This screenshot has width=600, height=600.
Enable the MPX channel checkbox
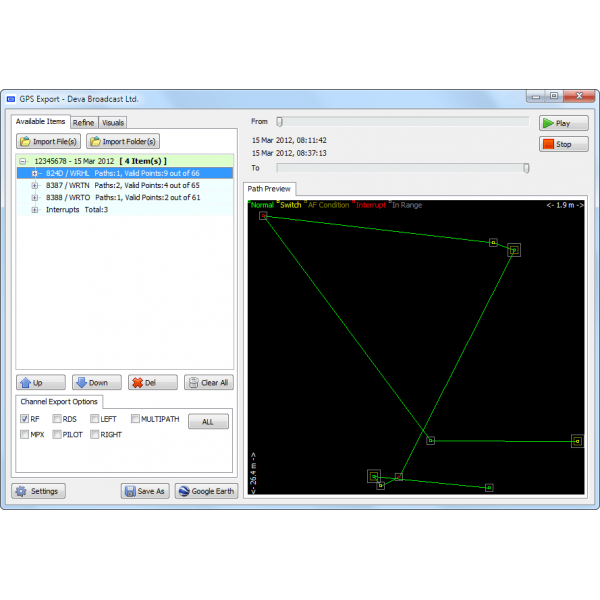tap(24, 434)
